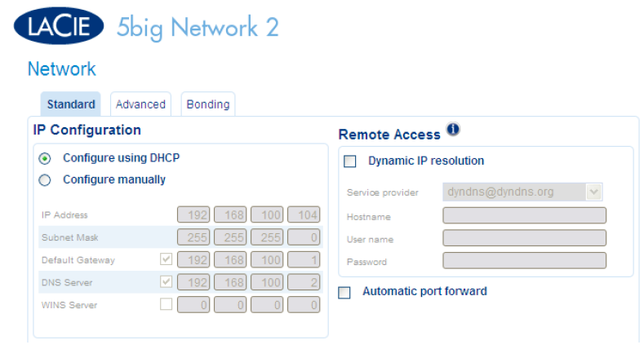Click the Hostname input field

[525, 215]
